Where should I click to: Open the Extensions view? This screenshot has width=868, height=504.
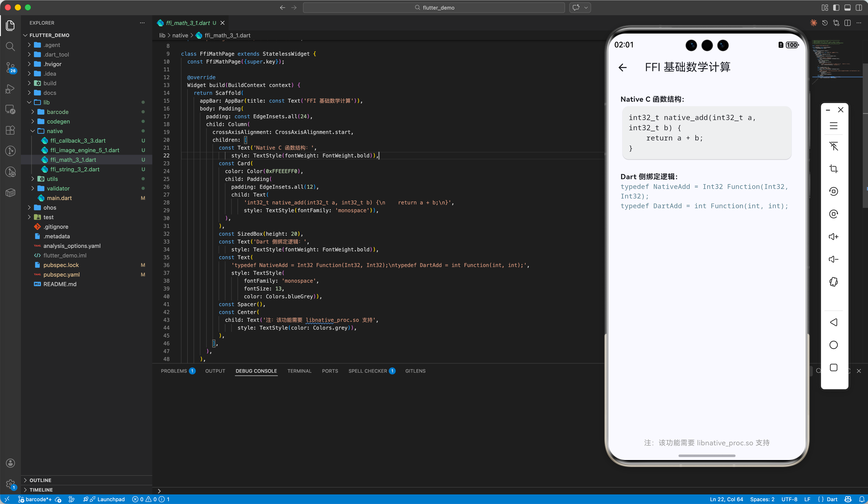tap(10, 130)
